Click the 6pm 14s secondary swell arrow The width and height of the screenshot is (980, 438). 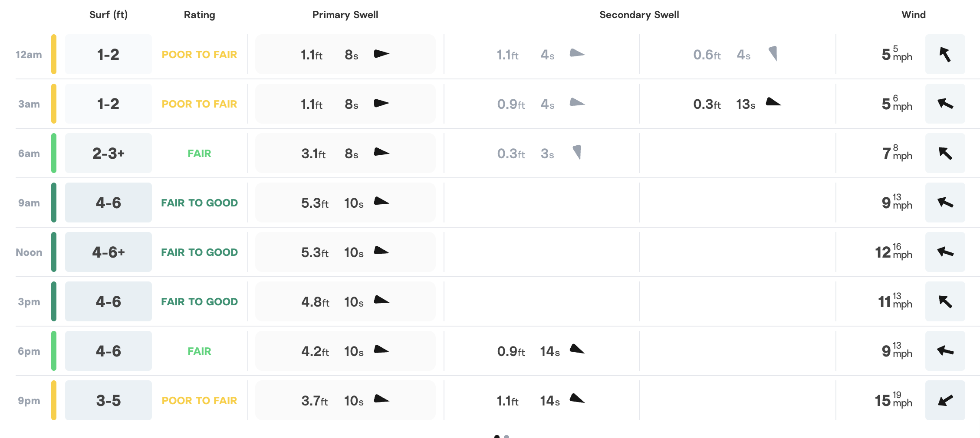pos(577,349)
